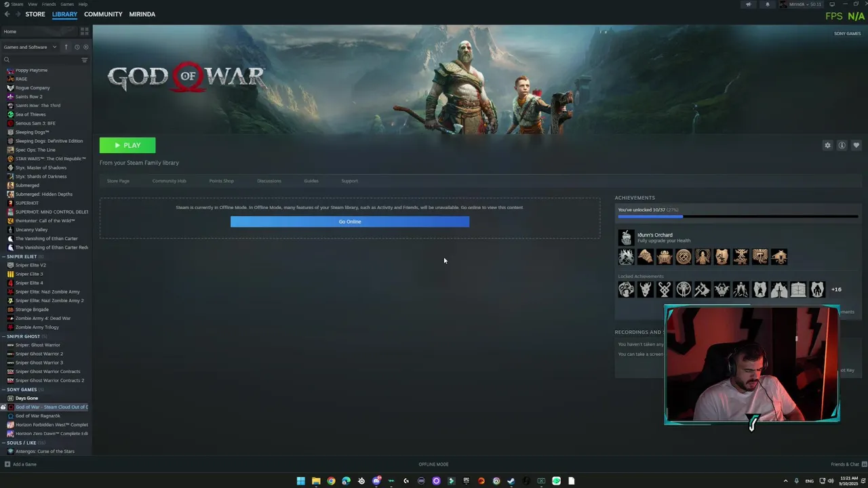Image resolution: width=868 pixels, height=488 pixels.
Task: Open the advanced filter options icon
Action: (x=85, y=60)
